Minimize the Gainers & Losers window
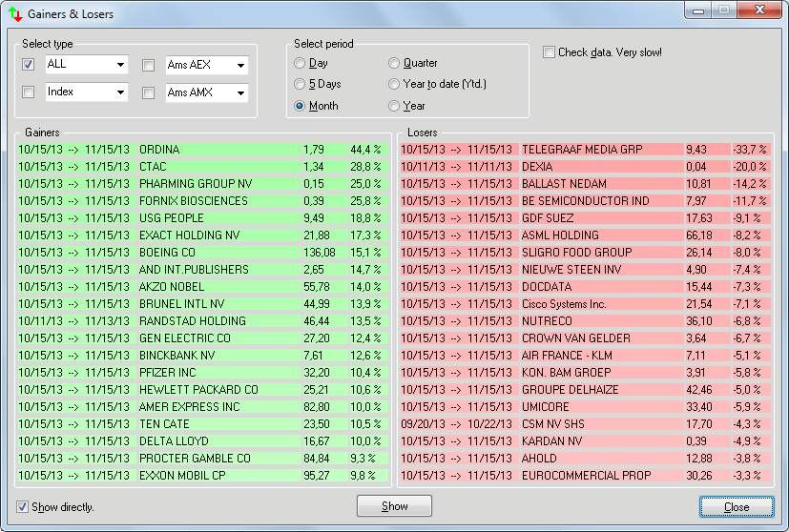Viewport: 789px width, 532px height. click(x=698, y=10)
